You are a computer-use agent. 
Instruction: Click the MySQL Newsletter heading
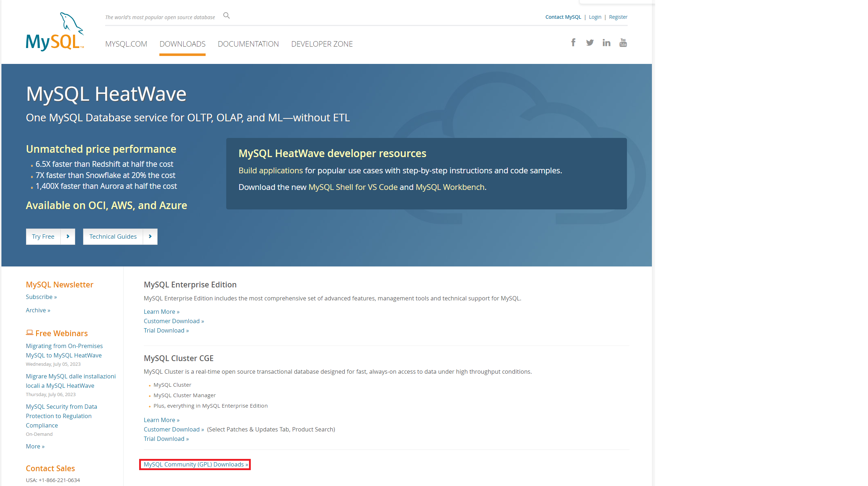pyautogui.click(x=60, y=285)
